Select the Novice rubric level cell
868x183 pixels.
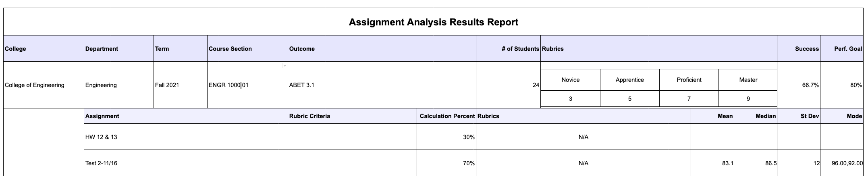[x=570, y=80]
